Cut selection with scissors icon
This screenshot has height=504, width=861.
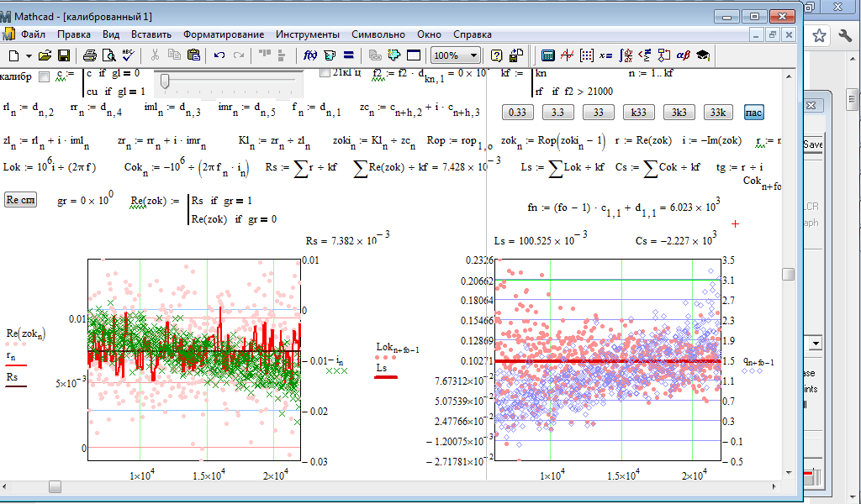pos(155,55)
